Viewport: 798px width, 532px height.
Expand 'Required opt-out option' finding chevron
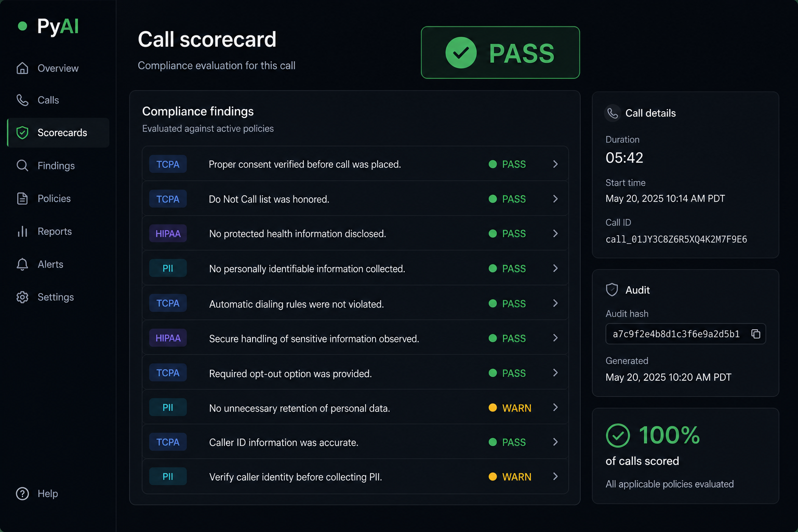(555, 373)
